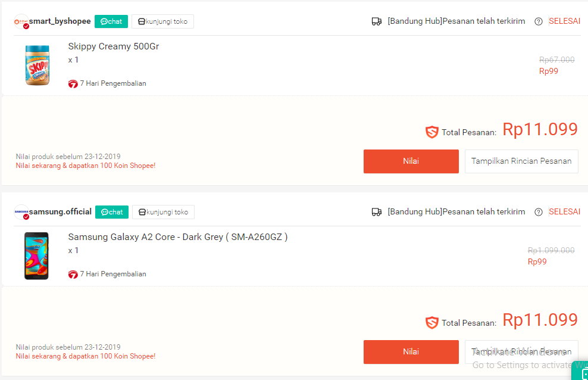Click the delivery truck icon on Samsung order
The height and width of the screenshot is (380, 588).
coord(376,212)
